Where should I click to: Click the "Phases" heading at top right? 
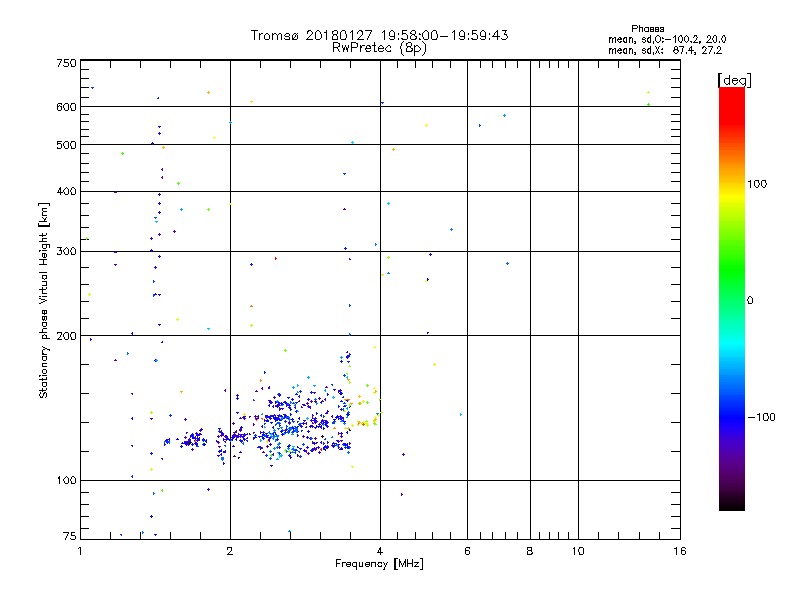647,29
